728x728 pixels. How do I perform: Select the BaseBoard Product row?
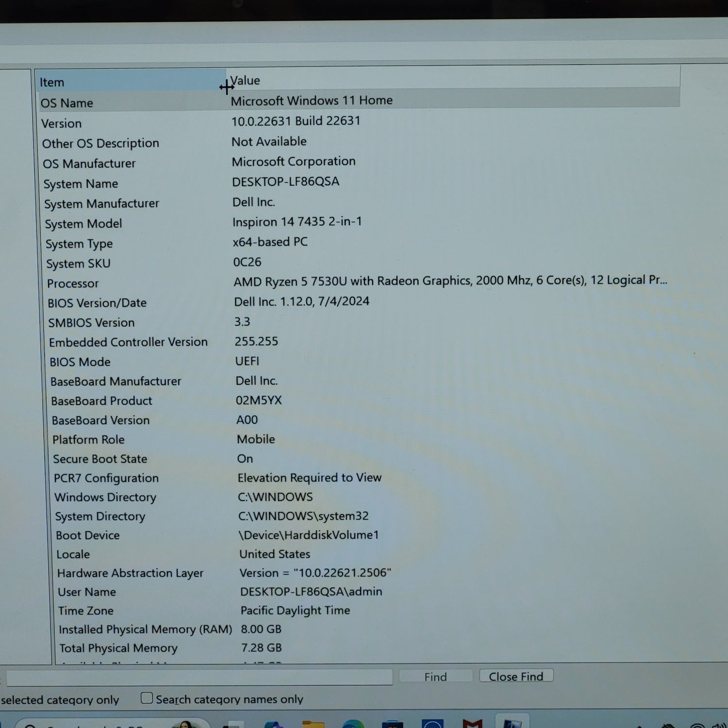point(364,400)
